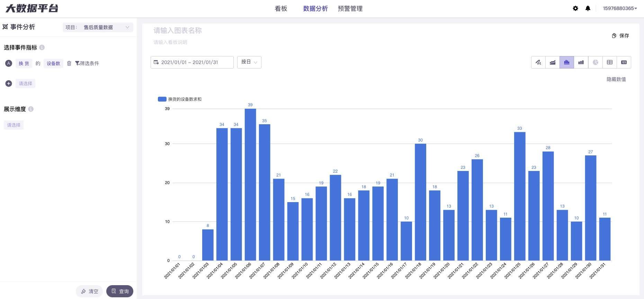Open the 项目 售后质量数据 dropdown
The width and height of the screenshot is (644, 299).
point(98,27)
